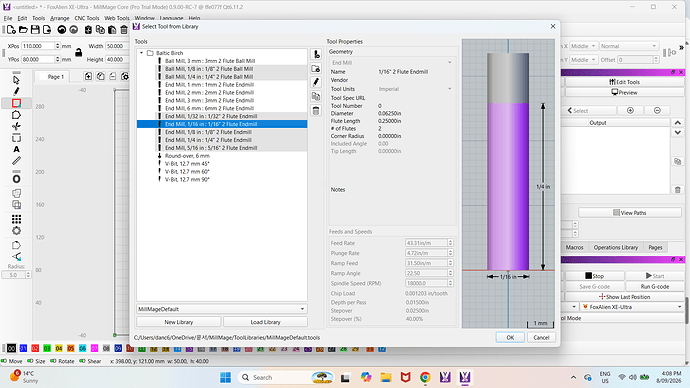Open the File menu

click(x=8, y=18)
